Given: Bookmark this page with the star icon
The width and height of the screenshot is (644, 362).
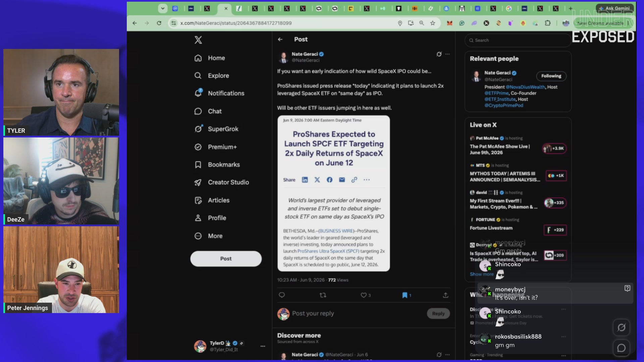Looking at the screenshot, I should click(x=433, y=23).
